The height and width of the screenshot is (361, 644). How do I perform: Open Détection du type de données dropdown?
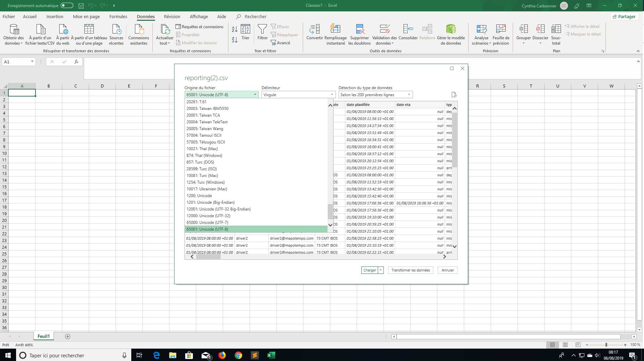tap(375, 95)
